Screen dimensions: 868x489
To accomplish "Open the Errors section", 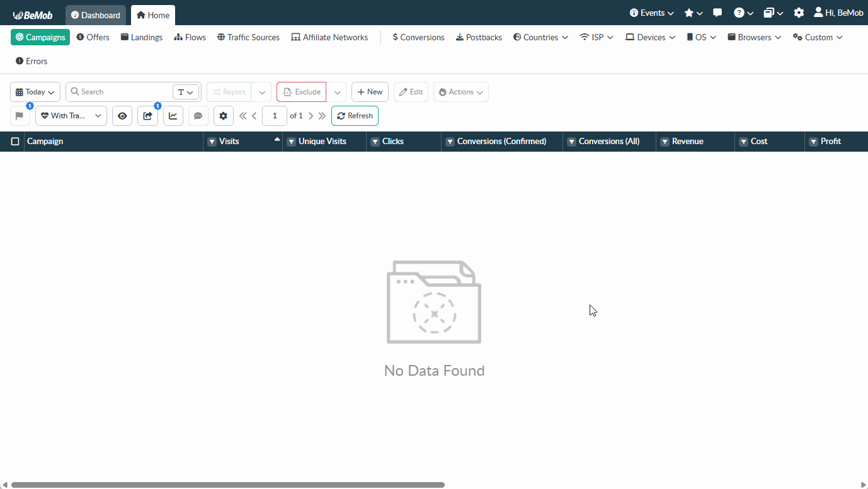I will pos(31,61).
